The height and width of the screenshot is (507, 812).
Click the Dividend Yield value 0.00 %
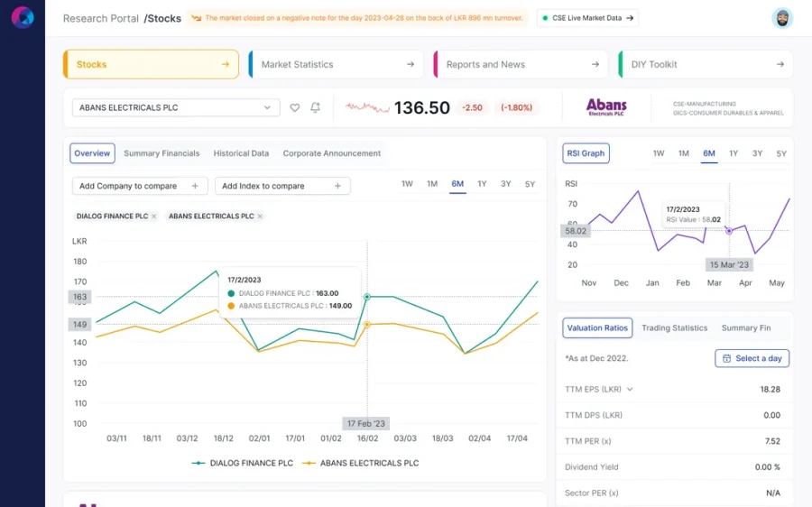coord(768,467)
